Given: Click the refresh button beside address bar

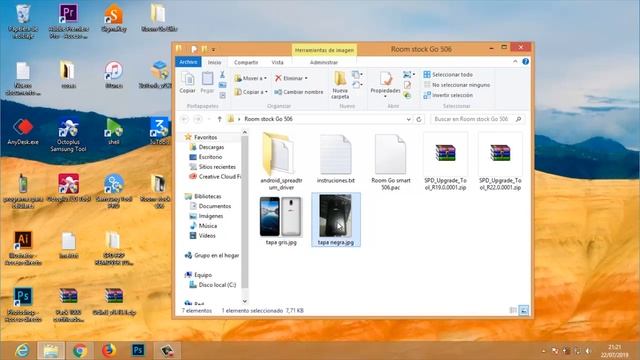Looking at the screenshot, I should (x=419, y=119).
